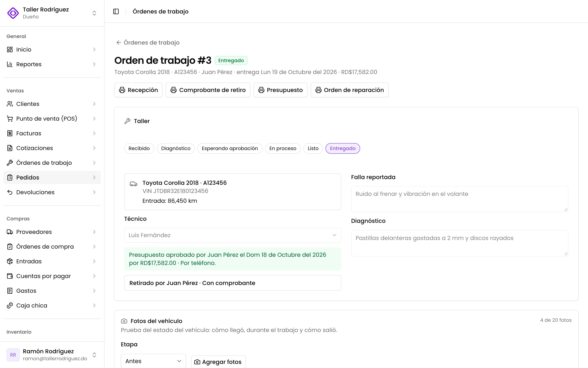588x368 pixels.
Task: Select the Listo status pill
Action: coord(313,148)
